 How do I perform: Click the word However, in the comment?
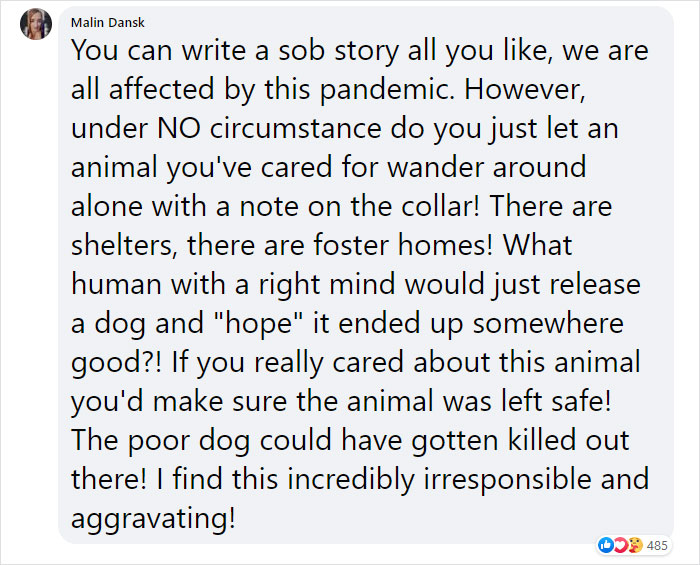click(525, 89)
